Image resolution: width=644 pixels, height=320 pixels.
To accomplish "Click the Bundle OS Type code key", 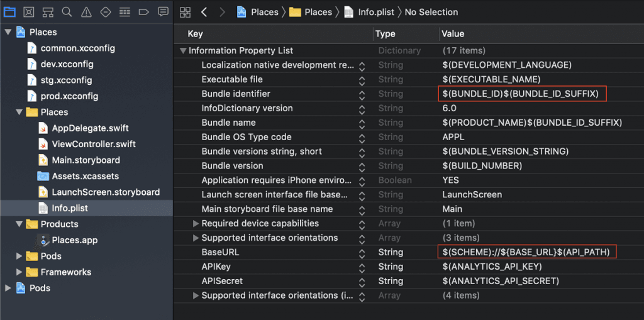I will pos(247,137).
